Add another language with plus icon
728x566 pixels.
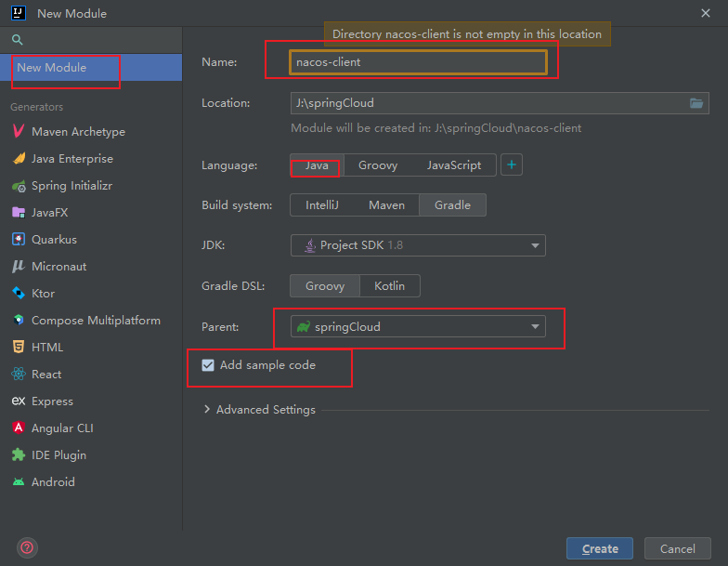coord(512,165)
